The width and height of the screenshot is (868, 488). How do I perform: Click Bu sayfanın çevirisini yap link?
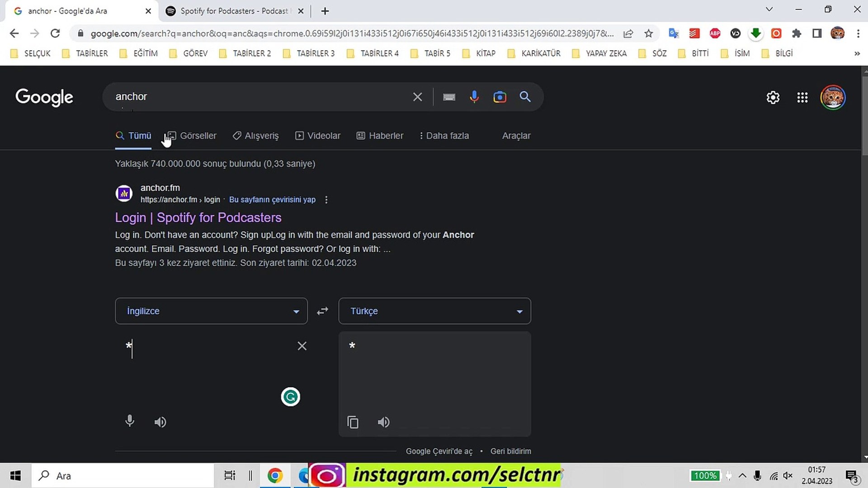point(272,200)
